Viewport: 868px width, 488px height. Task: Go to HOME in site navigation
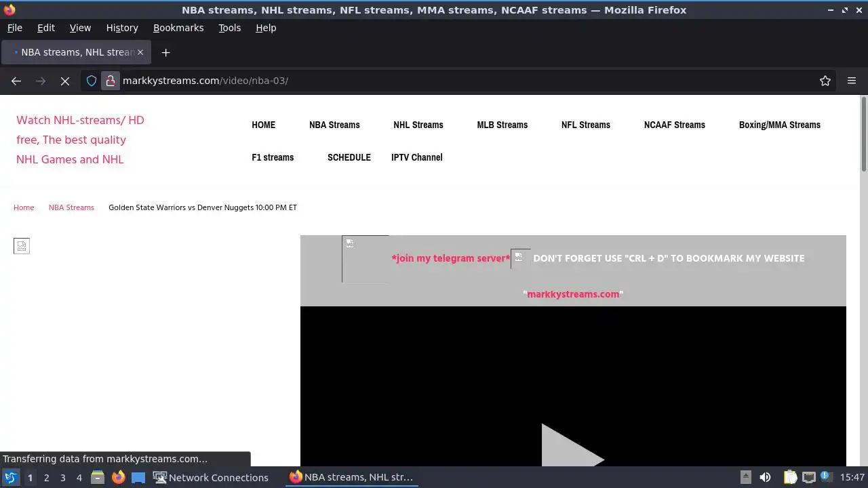[263, 125]
